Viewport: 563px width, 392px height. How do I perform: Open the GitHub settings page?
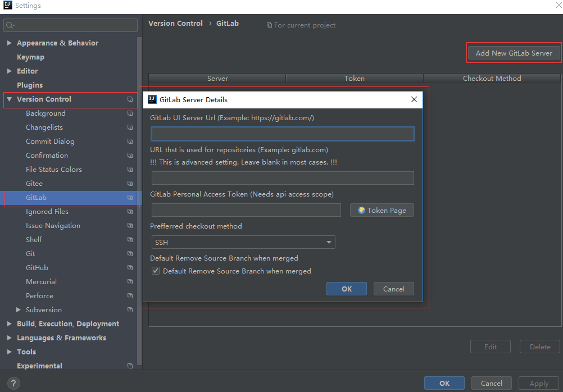(37, 268)
